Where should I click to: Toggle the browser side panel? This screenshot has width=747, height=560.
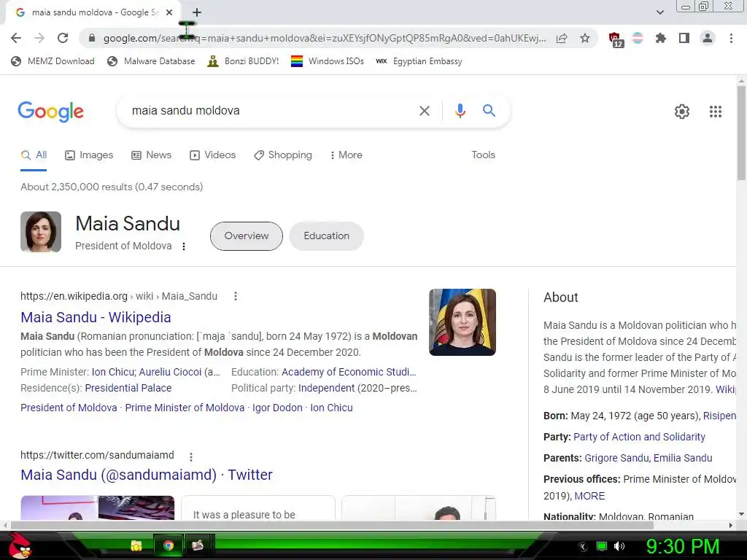pos(684,38)
